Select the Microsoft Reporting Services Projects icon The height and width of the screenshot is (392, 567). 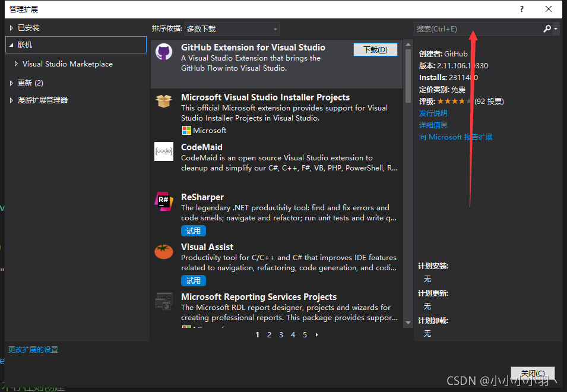pos(163,301)
